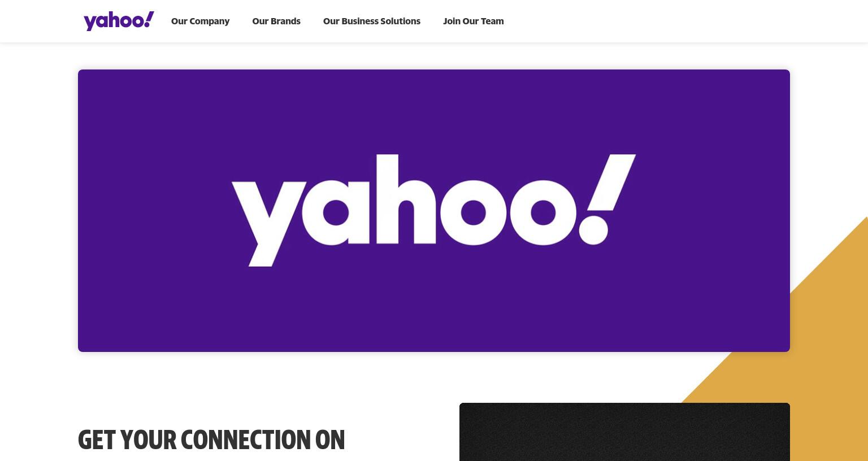Click the dark video panel at the bottom right
This screenshot has height=461, width=868.
coord(624,432)
